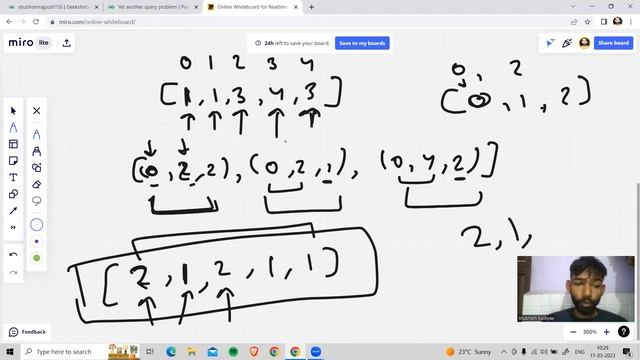Open the browser side panel
This screenshot has width=640, height=360.
point(604,22)
